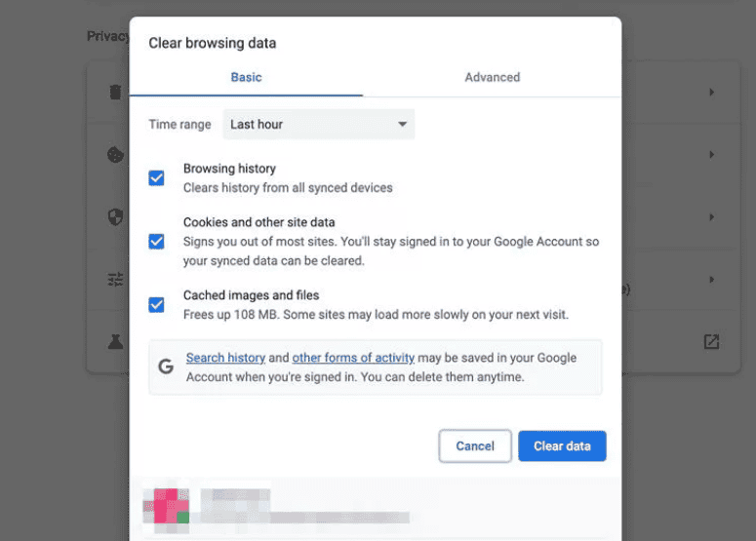Follow the other forms of activity link
Image resolution: width=756 pixels, height=541 pixels.
tap(353, 358)
